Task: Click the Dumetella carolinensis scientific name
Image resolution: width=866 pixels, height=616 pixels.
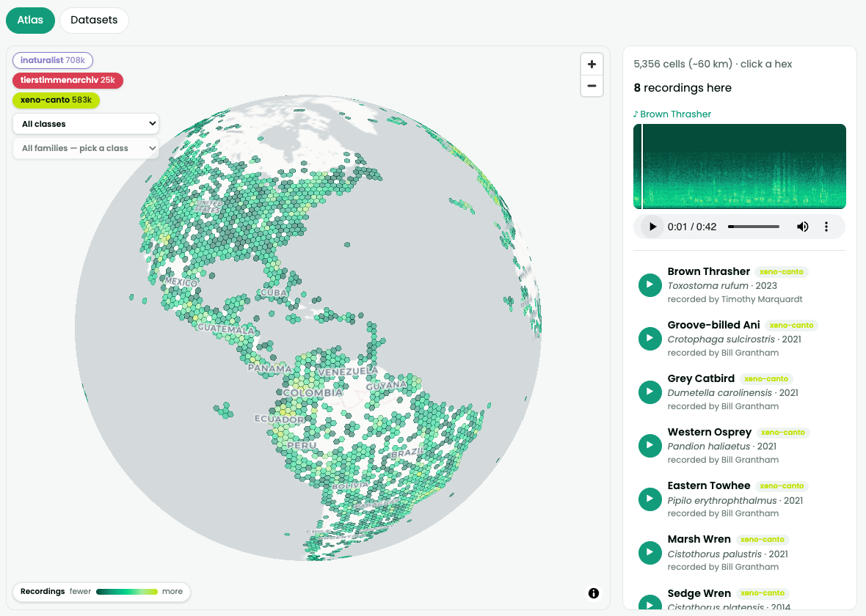Action: tap(720, 393)
